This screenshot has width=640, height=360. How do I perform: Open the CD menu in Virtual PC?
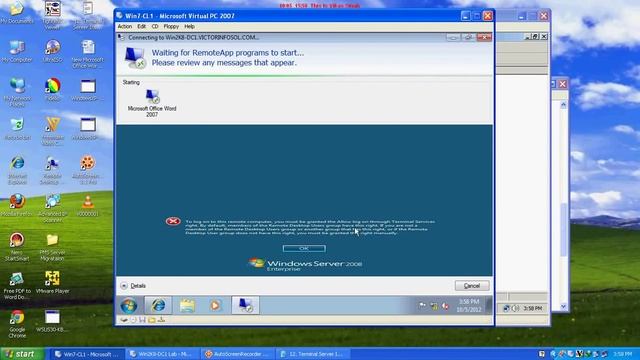155,27
